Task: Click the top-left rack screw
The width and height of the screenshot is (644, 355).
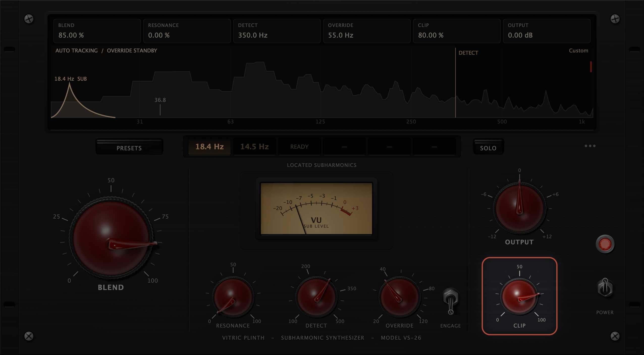Action: pyautogui.click(x=29, y=19)
